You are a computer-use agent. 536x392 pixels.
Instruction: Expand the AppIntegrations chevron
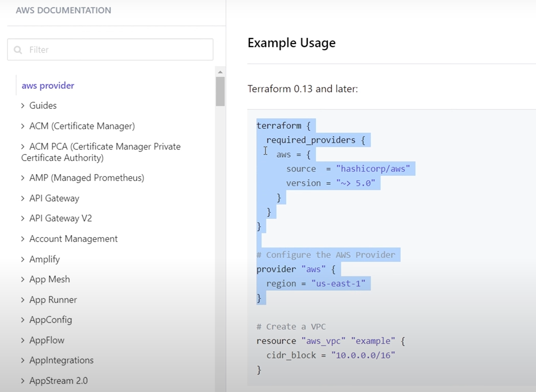tap(23, 360)
